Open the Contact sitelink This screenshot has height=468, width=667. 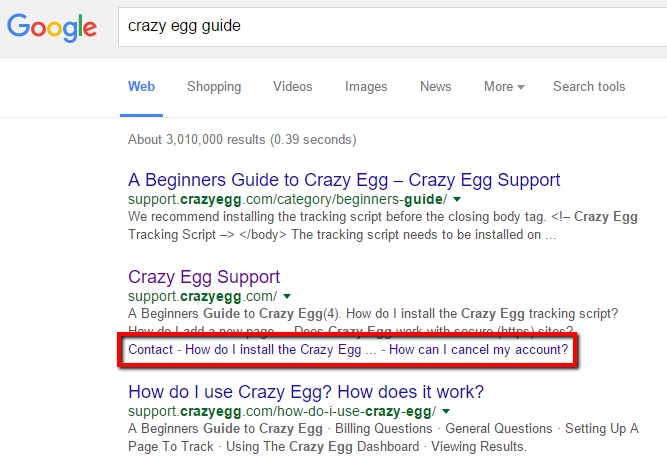click(151, 349)
